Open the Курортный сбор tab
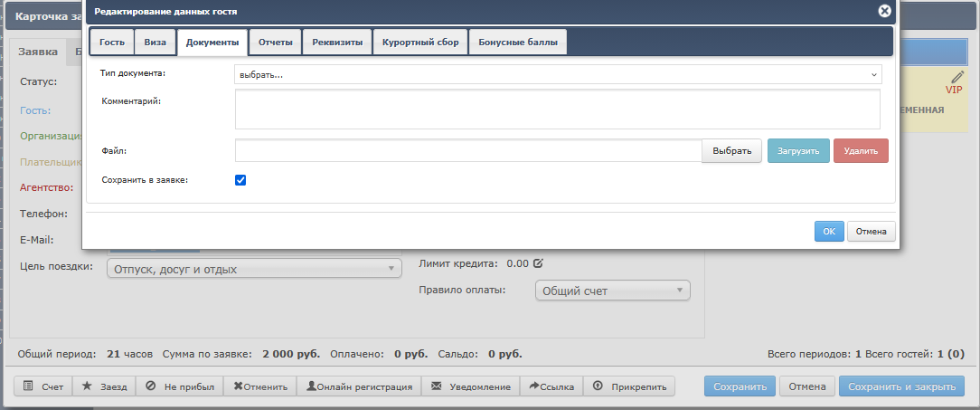The width and height of the screenshot is (980, 410). (420, 43)
